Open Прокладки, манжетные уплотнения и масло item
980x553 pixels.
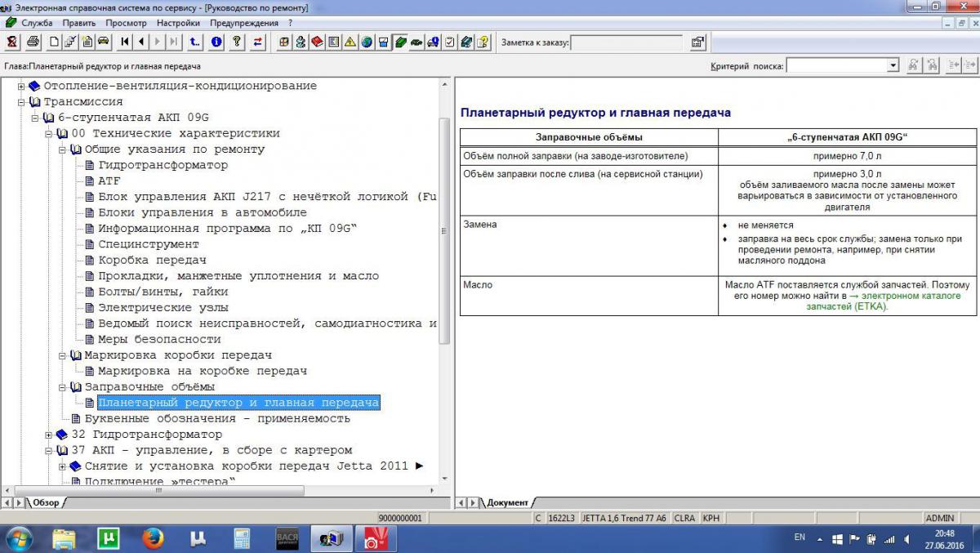[238, 276]
